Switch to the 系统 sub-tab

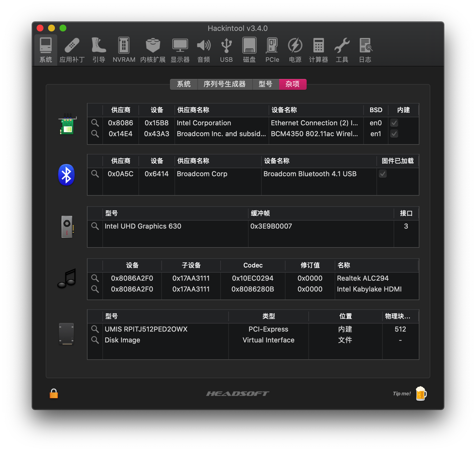tap(184, 84)
